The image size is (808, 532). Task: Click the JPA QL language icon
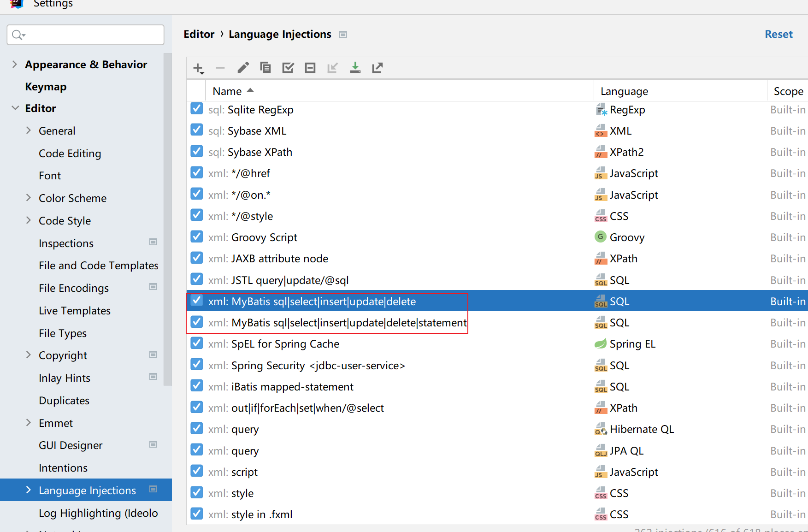601,450
